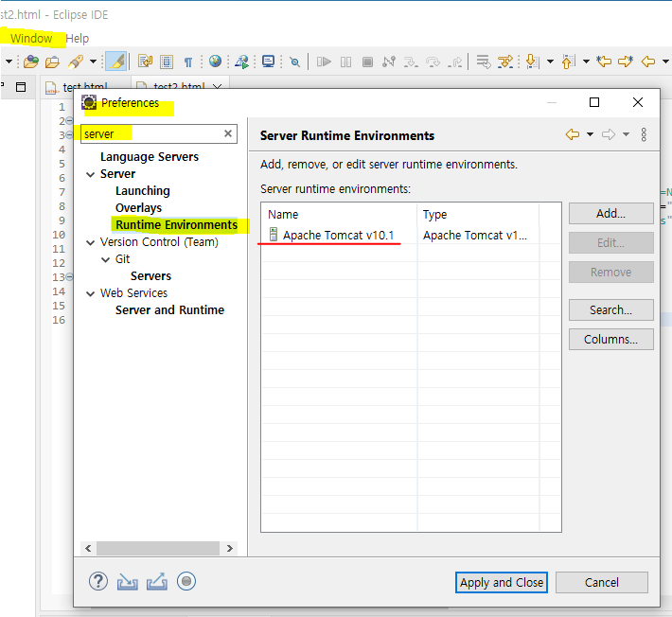
Task: Open the preferences Forward history dropdown
Action: coord(627,134)
